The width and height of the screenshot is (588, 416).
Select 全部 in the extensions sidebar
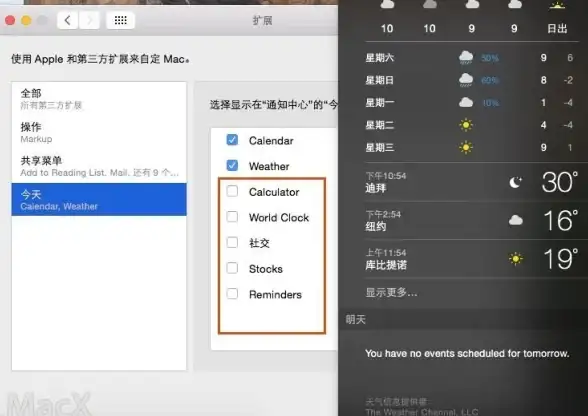pyautogui.click(x=99, y=99)
